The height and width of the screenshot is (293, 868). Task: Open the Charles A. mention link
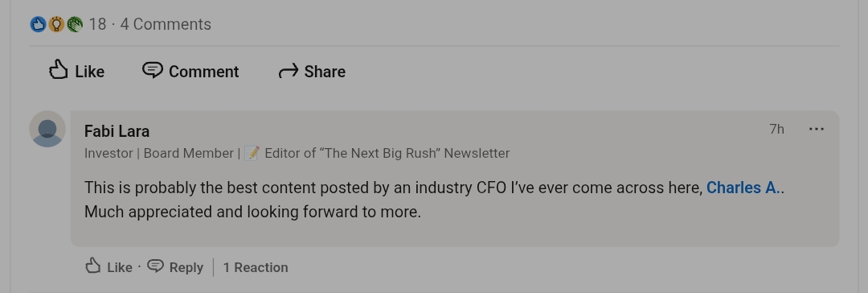(743, 188)
